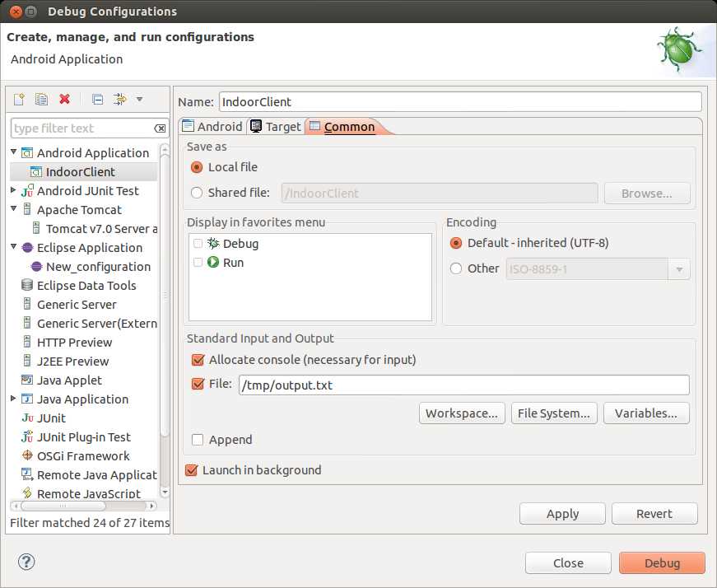Click the JUnit icon
Image resolution: width=717 pixels, height=588 pixels.
(27, 418)
